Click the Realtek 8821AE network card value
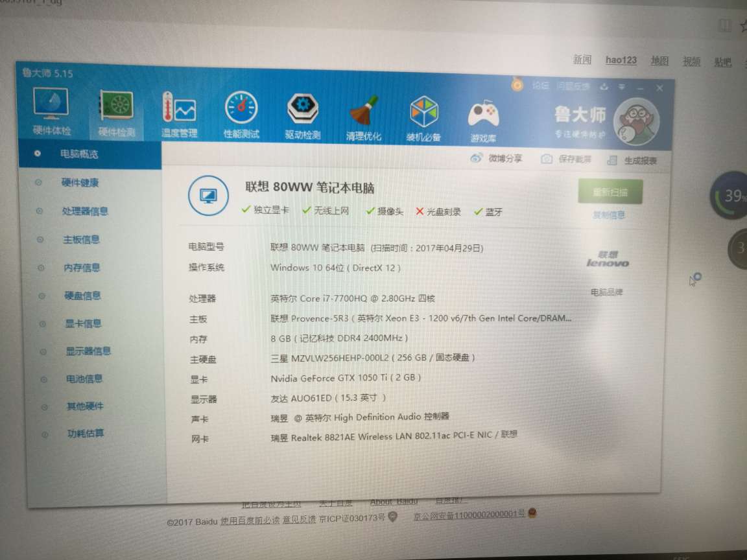The image size is (747, 560). [394, 436]
